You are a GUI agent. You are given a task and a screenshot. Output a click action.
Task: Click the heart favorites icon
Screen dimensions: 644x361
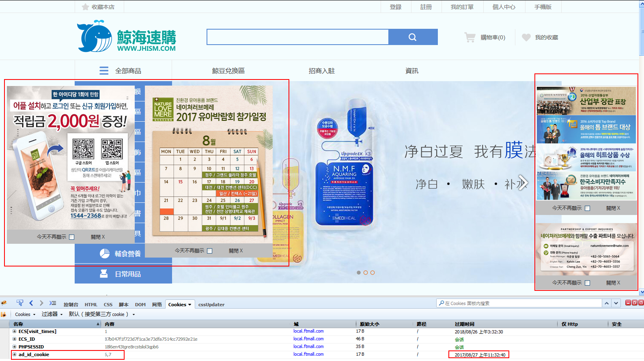[x=526, y=37]
